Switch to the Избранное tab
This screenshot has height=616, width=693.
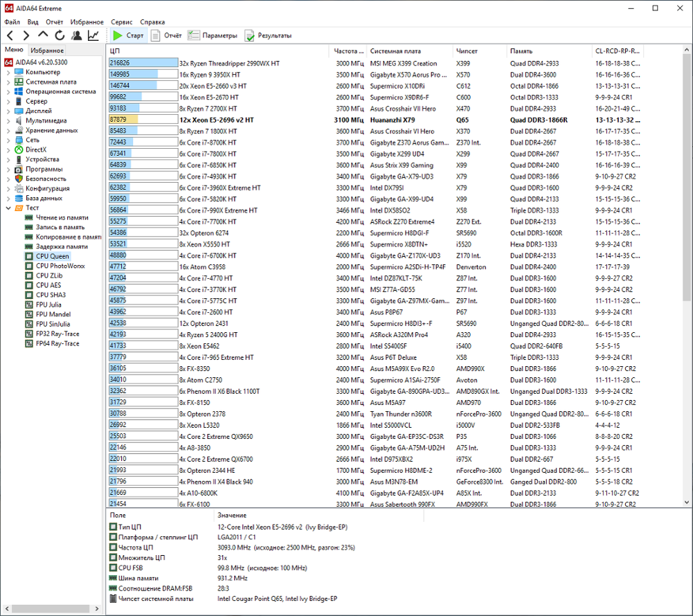[47, 51]
